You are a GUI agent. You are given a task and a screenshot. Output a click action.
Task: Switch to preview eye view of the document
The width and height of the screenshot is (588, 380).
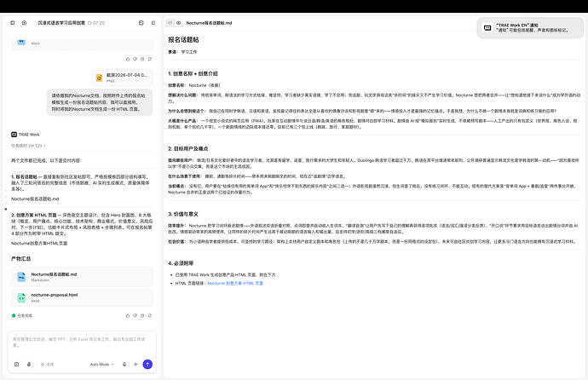point(178,23)
